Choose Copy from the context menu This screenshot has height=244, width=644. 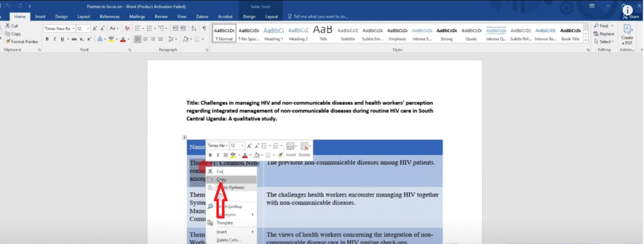coord(231,179)
